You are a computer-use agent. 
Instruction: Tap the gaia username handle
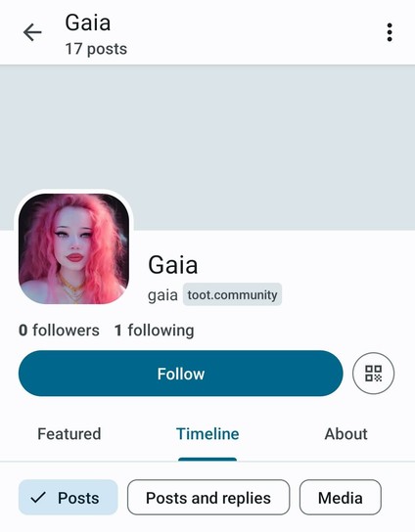pyautogui.click(x=162, y=295)
